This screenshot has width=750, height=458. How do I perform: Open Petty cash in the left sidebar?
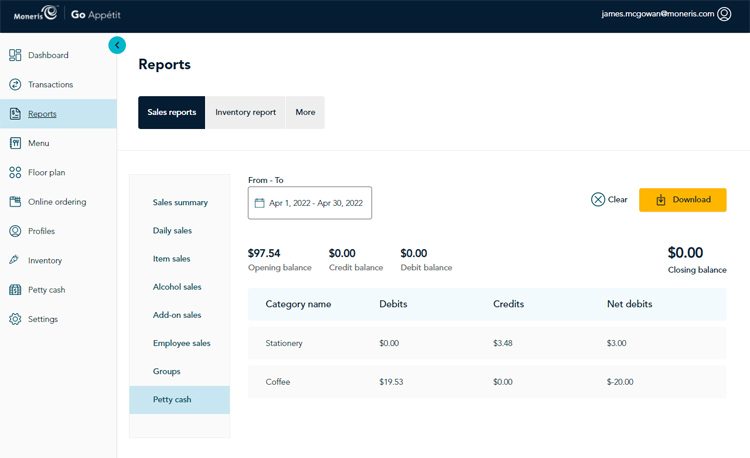pyautogui.click(x=46, y=290)
